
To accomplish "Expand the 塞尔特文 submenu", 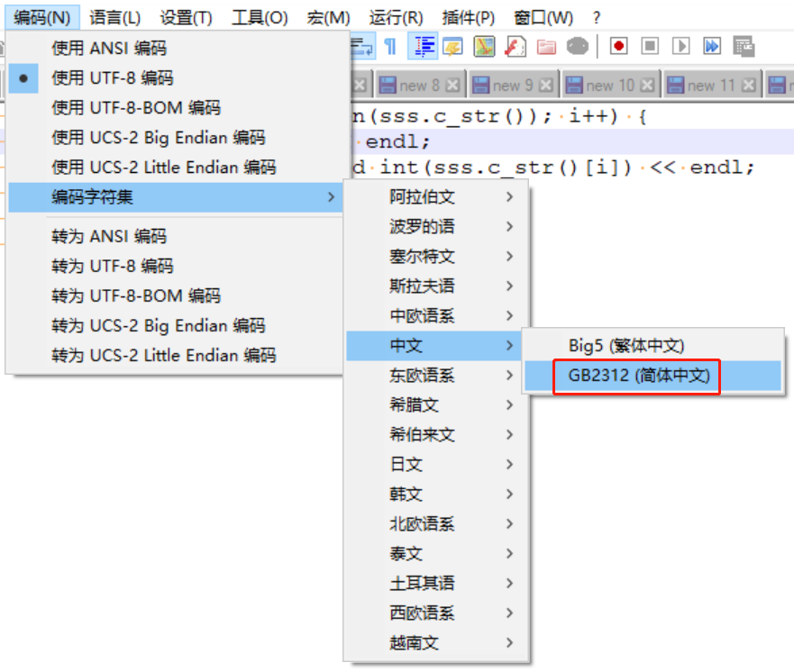I will point(435,257).
